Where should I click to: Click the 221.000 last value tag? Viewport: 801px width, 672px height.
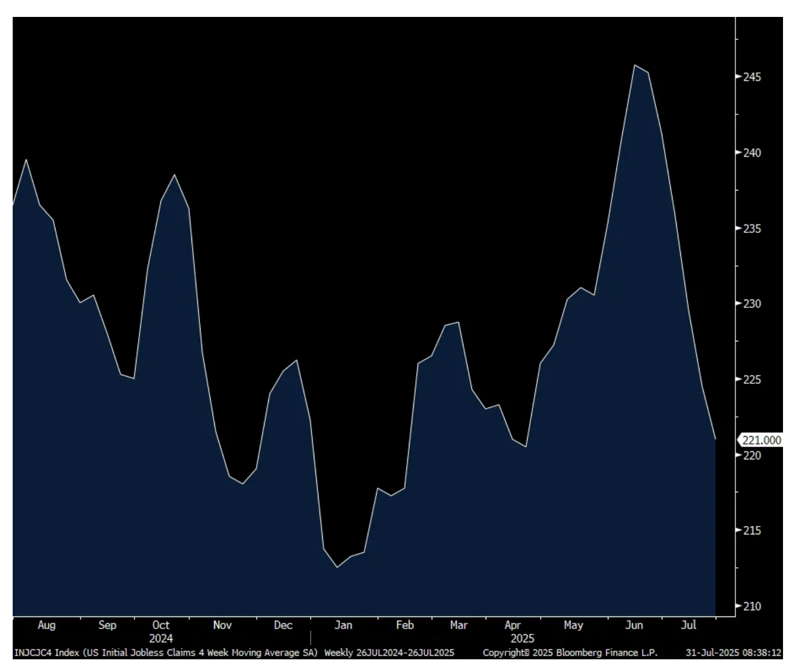[x=761, y=440]
